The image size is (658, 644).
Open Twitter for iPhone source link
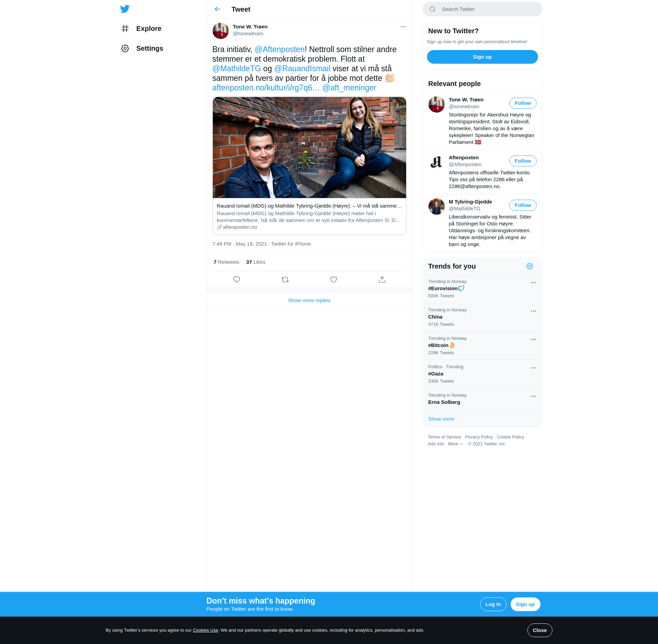pos(291,244)
